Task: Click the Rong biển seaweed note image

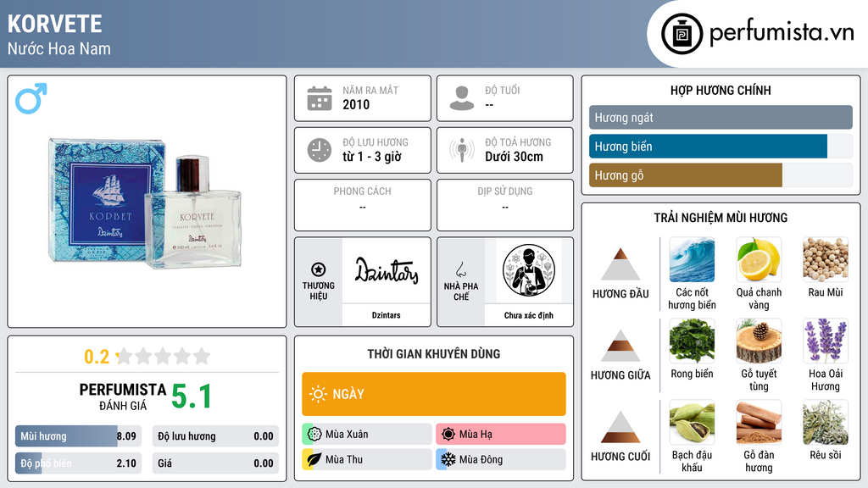Action: click(692, 341)
